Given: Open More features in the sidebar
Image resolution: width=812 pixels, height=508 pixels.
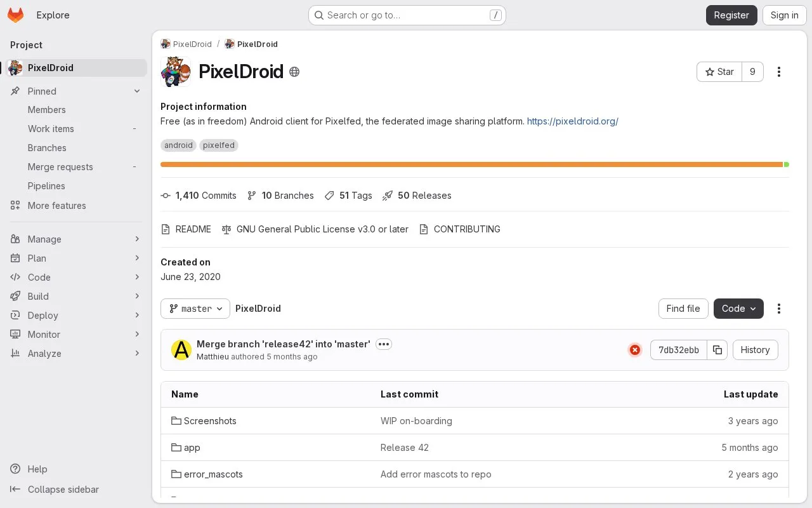Looking at the screenshot, I should pyautogui.click(x=76, y=206).
